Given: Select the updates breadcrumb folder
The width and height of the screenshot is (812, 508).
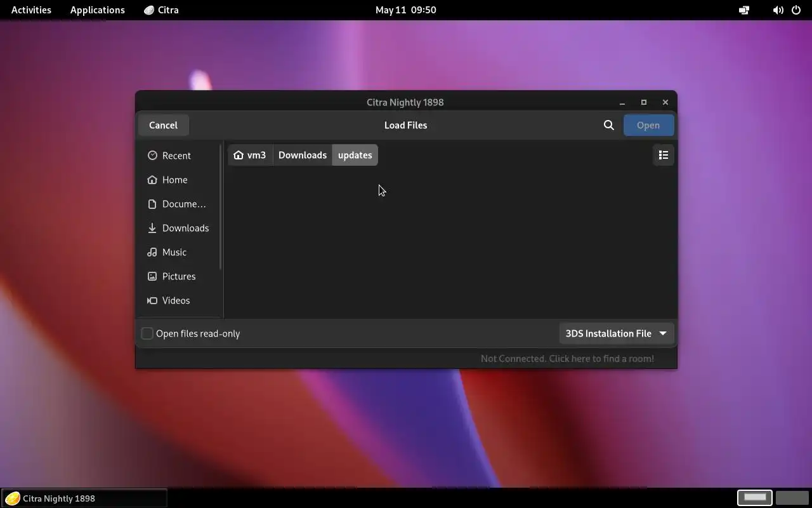Looking at the screenshot, I should pyautogui.click(x=355, y=155).
